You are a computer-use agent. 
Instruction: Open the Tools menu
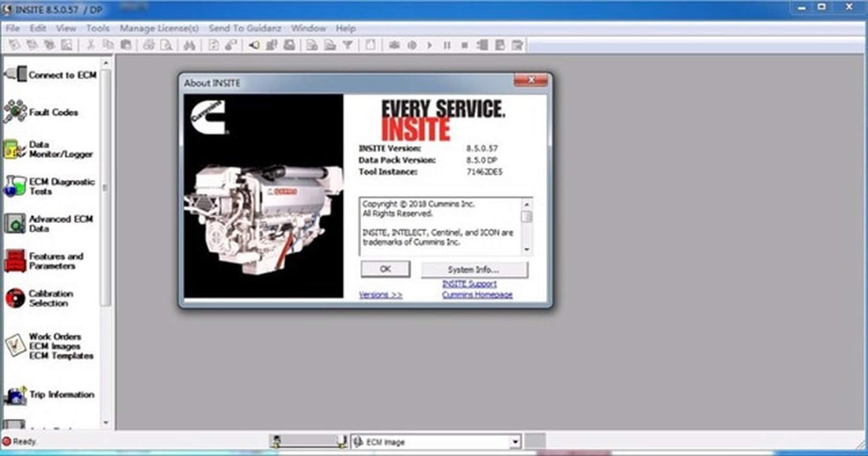click(98, 28)
